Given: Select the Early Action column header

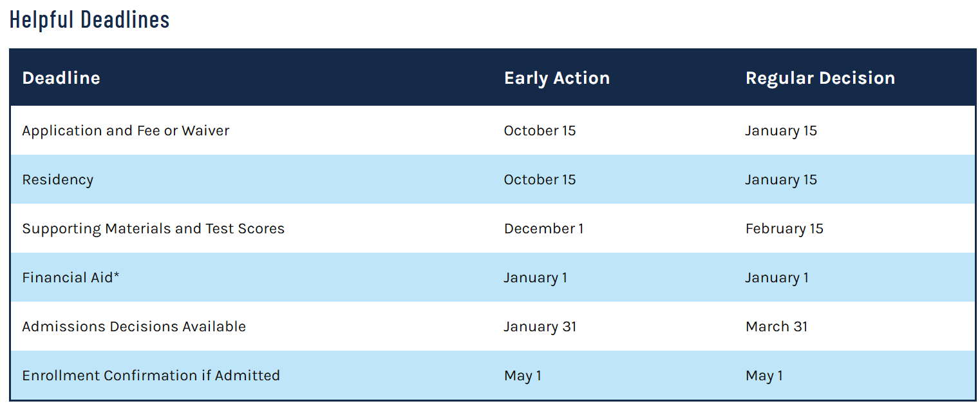Looking at the screenshot, I should 557,78.
